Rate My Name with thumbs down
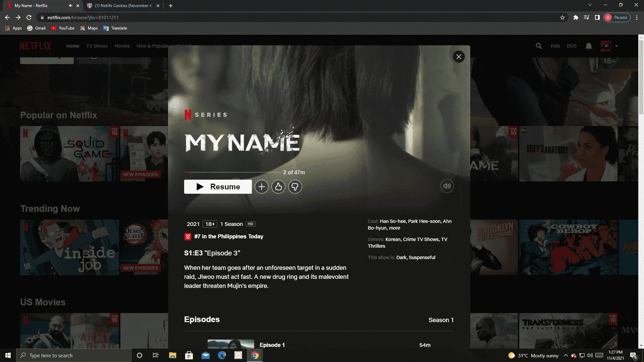 pos(295,187)
